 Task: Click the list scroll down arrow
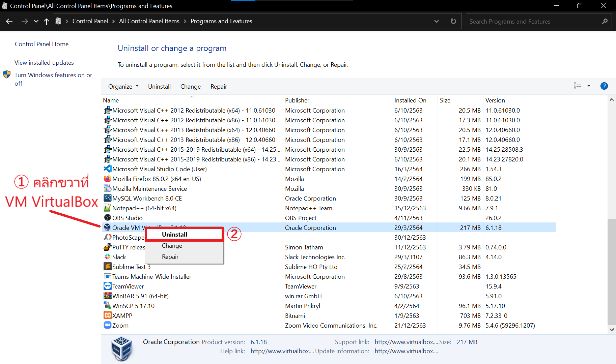click(612, 330)
